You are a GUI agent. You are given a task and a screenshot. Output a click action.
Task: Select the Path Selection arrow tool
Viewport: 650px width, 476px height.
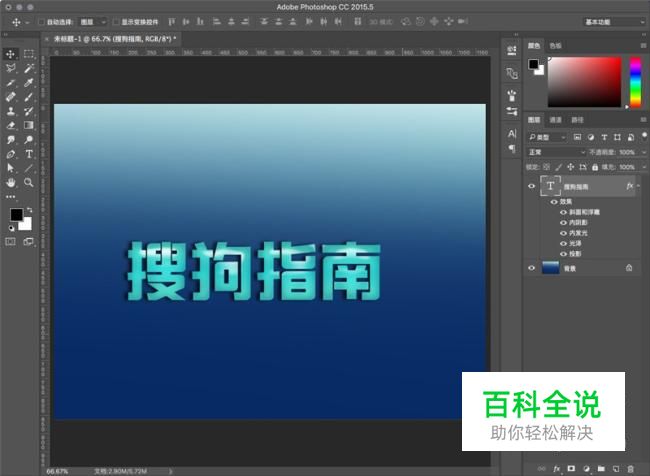coord(11,168)
